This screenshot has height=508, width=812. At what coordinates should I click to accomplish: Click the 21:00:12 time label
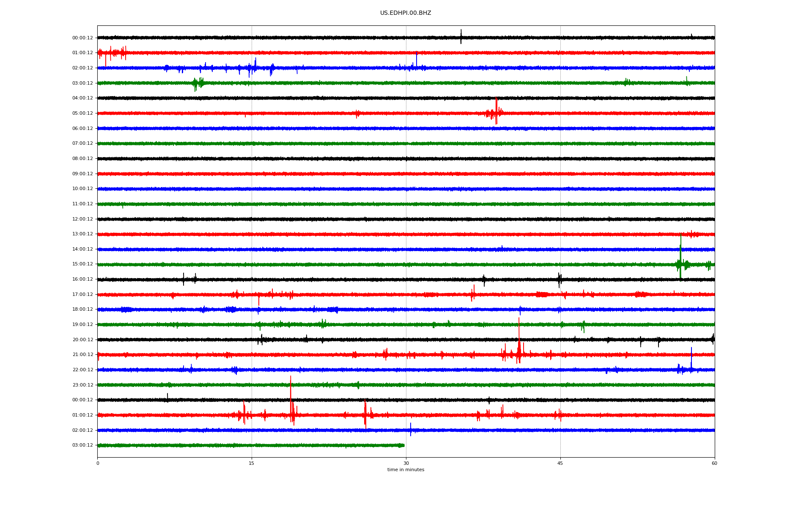coord(82,355)
